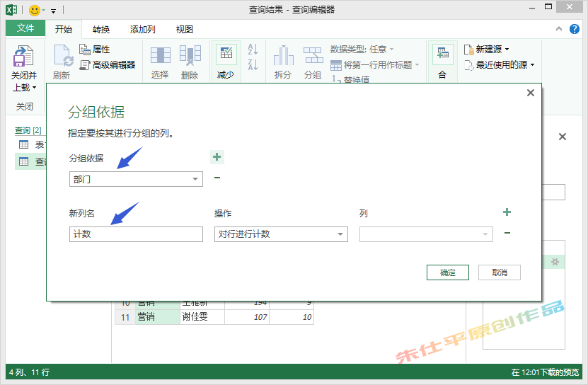588x385 pixels.
Task: Click the Choose Columns (选择) icon
Action: (160, 55)
